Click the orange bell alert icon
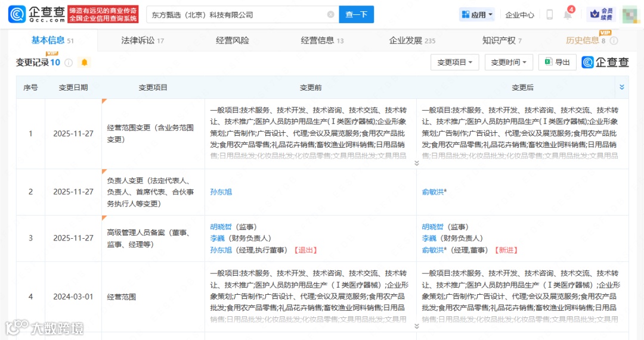 coord(85,63)
